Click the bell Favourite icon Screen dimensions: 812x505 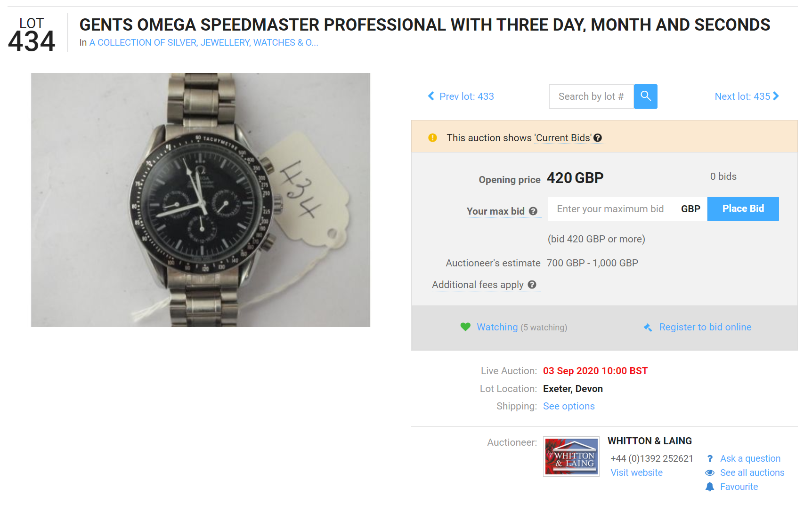[710, 487]
